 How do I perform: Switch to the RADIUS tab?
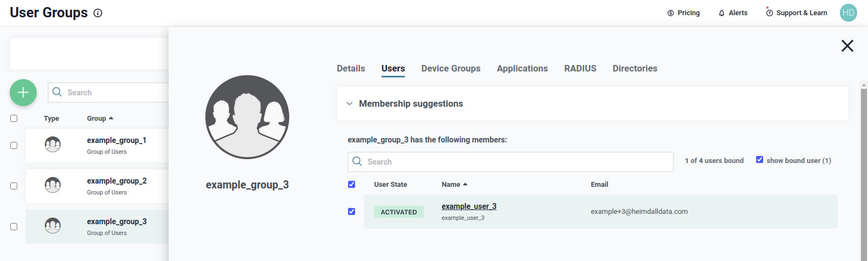click(x=580, y=69)
